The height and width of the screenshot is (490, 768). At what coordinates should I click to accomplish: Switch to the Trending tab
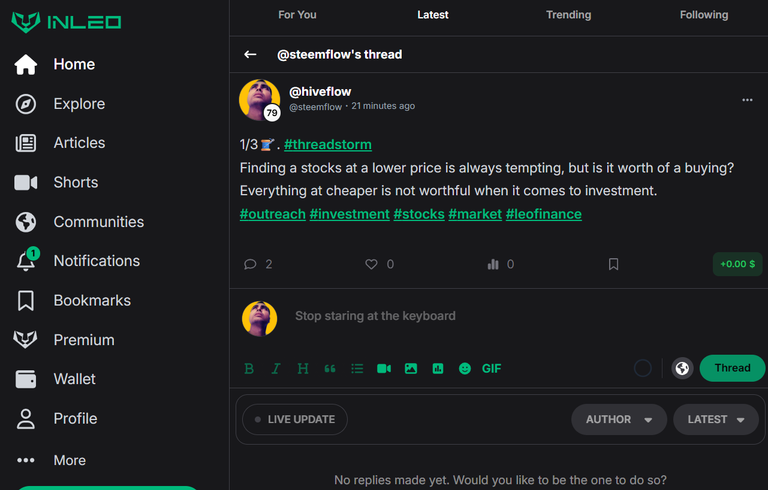tap(569, 15)
